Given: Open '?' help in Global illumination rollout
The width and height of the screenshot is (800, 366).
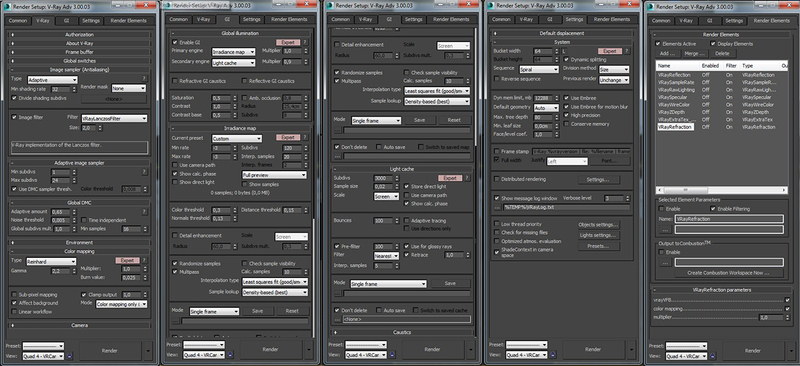Looking at the screenshot, I should [x=305, y=42].
